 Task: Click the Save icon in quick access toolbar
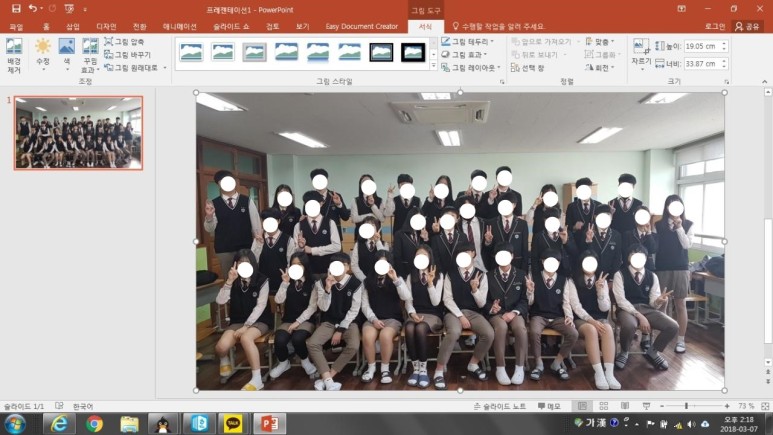[16, 8]
